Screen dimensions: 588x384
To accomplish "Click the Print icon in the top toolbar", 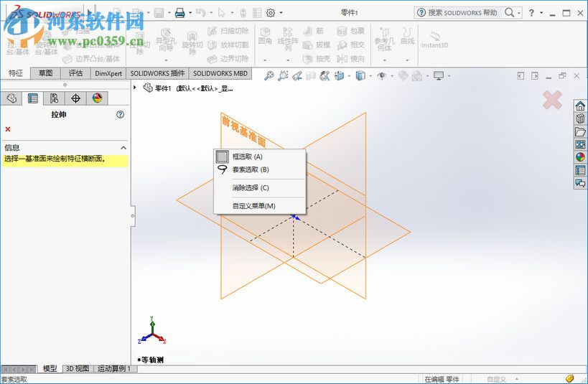I will pyautogui.click(x=180, y=13).
